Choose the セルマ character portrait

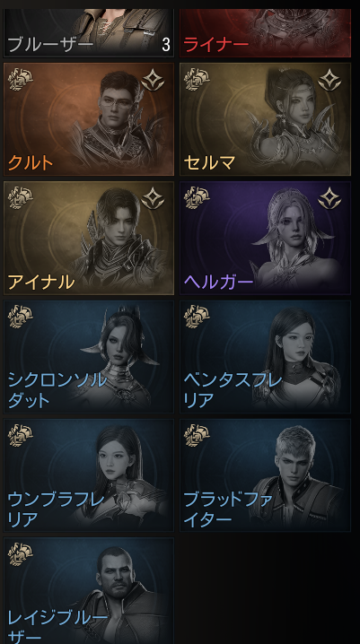266,119
